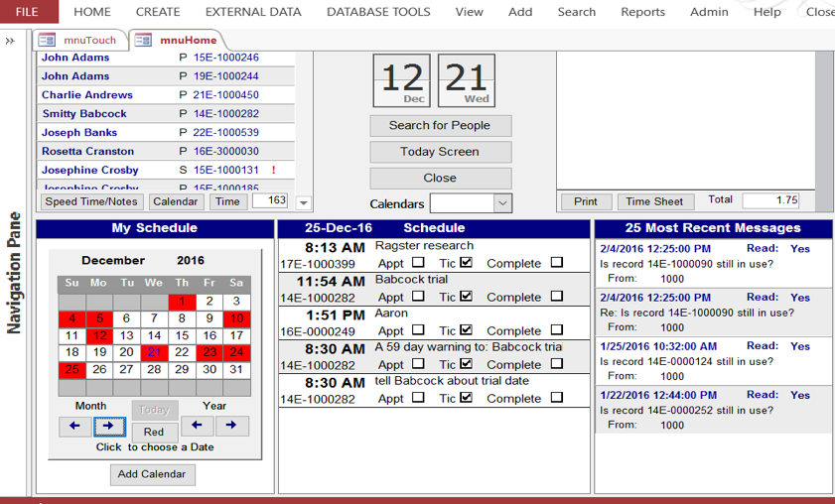Click the mnuTouch form tab icon
Image resolution: width=835 pixels, height=504 pixels.
pyautogui.click(x=47, y=41)
